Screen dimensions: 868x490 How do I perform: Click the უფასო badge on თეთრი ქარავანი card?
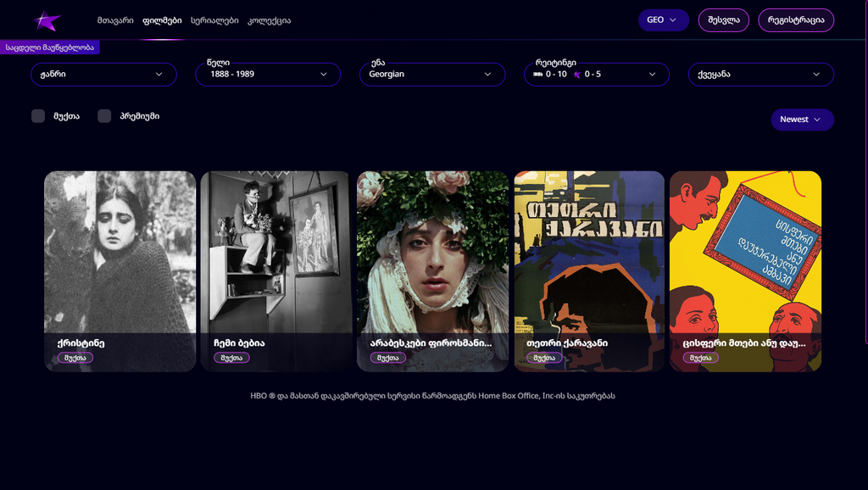(544, 358)
